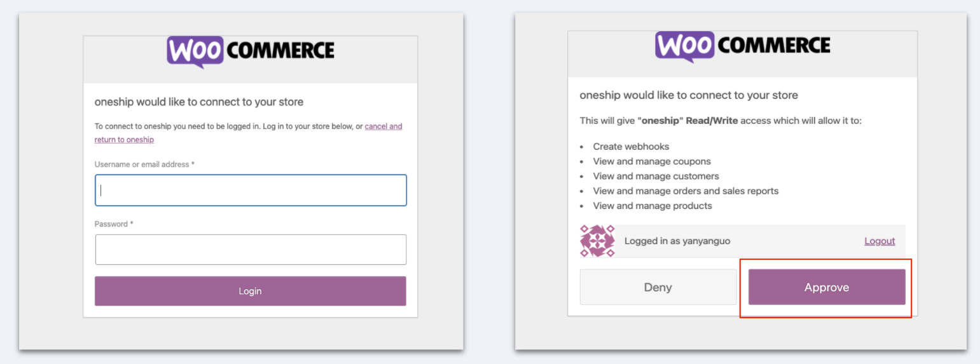This screenshot has height=364, width=980.
Task: Focus the Password input field
Action: 251,250
